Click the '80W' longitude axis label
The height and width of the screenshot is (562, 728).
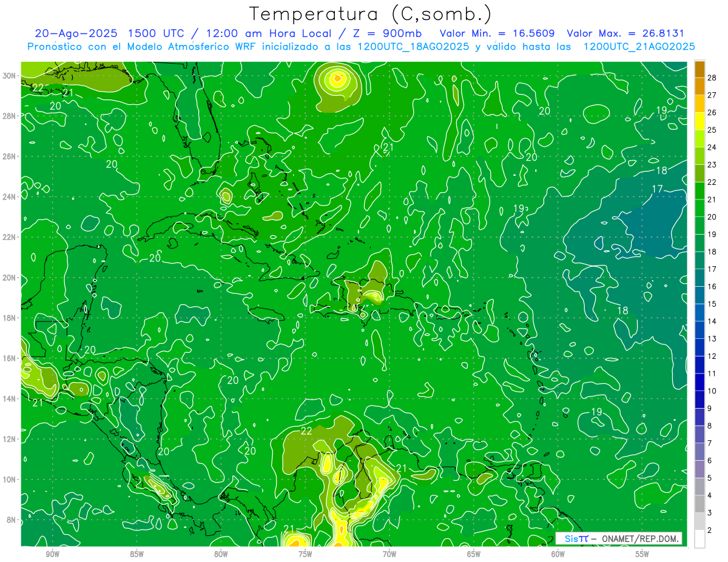pos(221,554)
